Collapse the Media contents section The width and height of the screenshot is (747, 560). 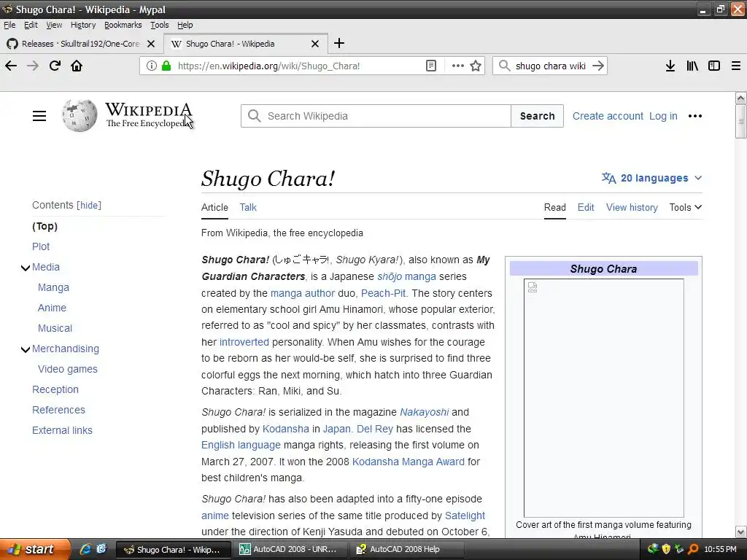(x=26, y=268)
